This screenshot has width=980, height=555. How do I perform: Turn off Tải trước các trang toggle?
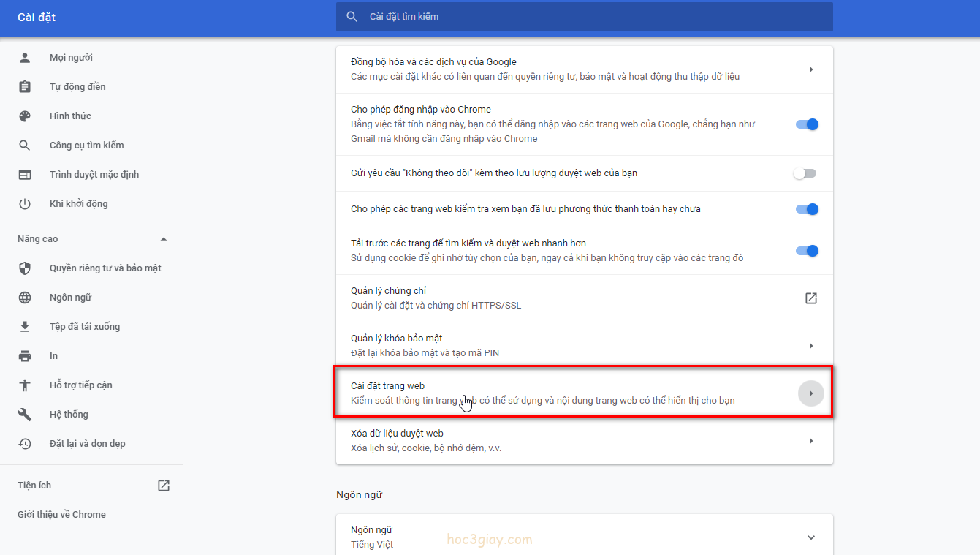pos(807,251)
